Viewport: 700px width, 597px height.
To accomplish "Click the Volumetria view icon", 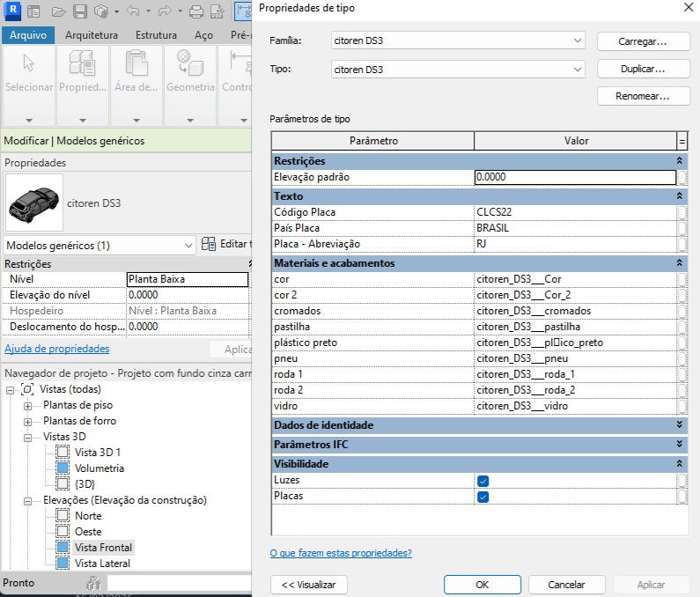I will (x=63, y=468).
